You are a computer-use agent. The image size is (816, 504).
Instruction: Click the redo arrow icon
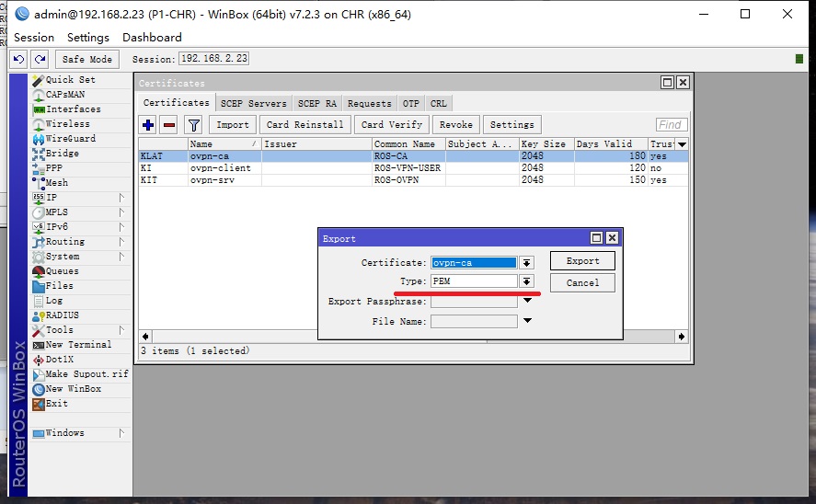39,59
